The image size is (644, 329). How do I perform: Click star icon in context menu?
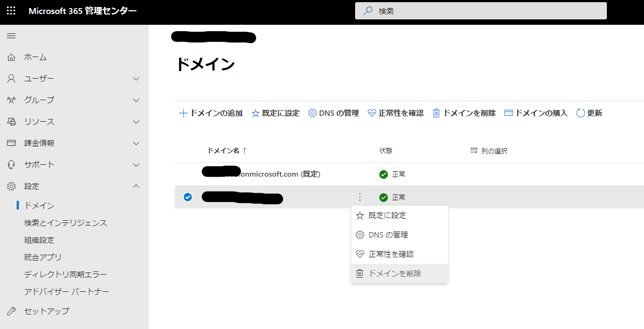tap(360, 215)
